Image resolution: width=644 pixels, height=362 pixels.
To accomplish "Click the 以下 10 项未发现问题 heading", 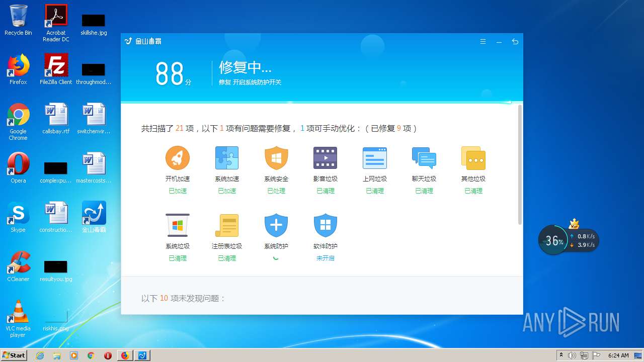I will 183,298.
